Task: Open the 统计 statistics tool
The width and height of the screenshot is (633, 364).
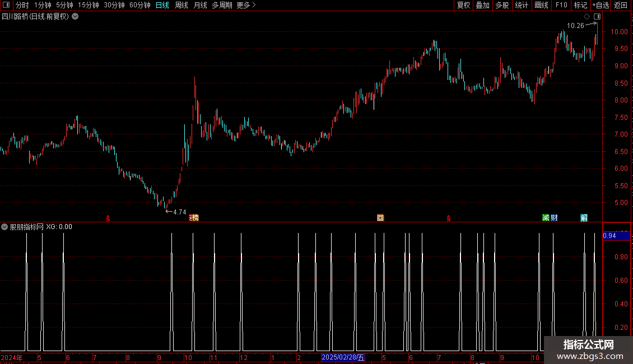Action: [522, 5]
